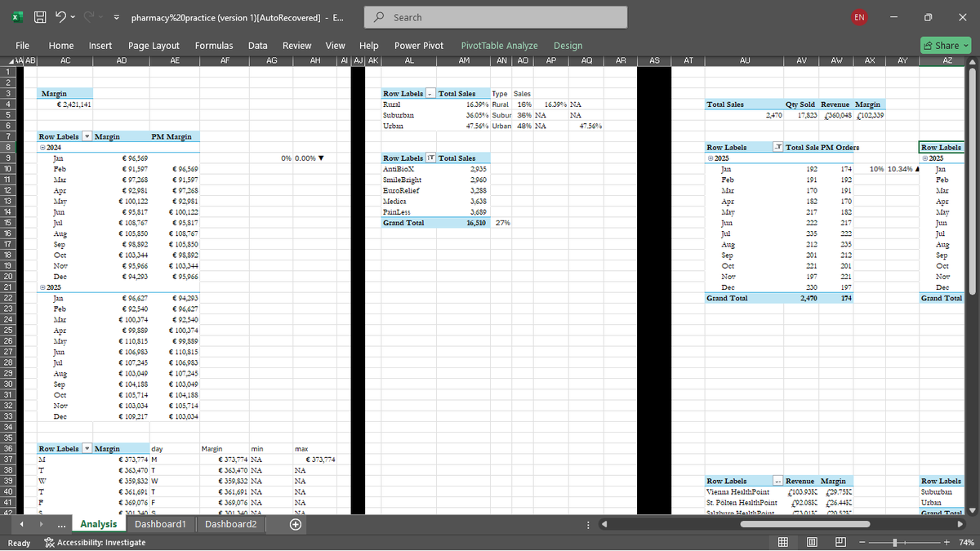Viewport: 980px width, 551px height.
Task: Select the € 2,421,141 margin cell
Action: pos(66,104)
